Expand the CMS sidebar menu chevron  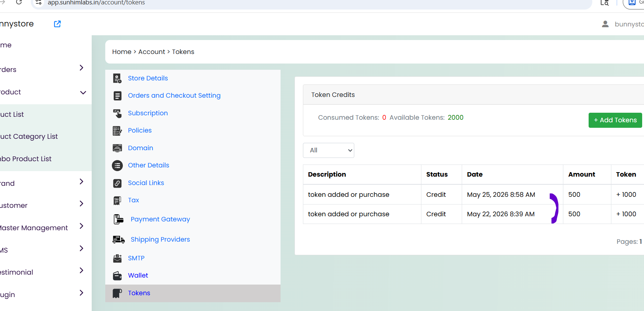coord(81,249)
